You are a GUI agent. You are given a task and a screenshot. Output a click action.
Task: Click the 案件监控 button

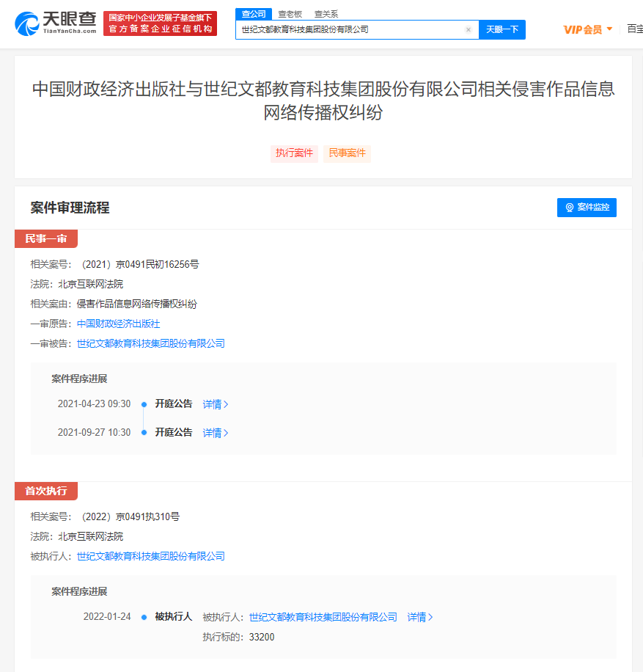coord(587,208)
